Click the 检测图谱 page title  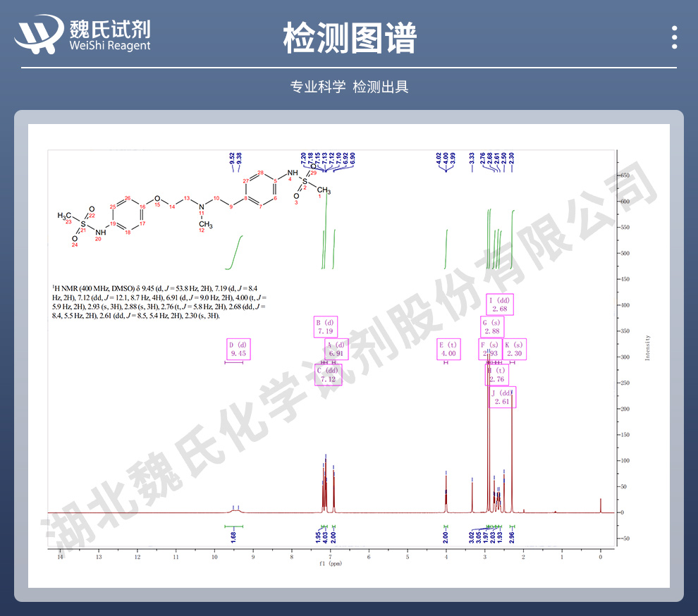pos(350,38)
